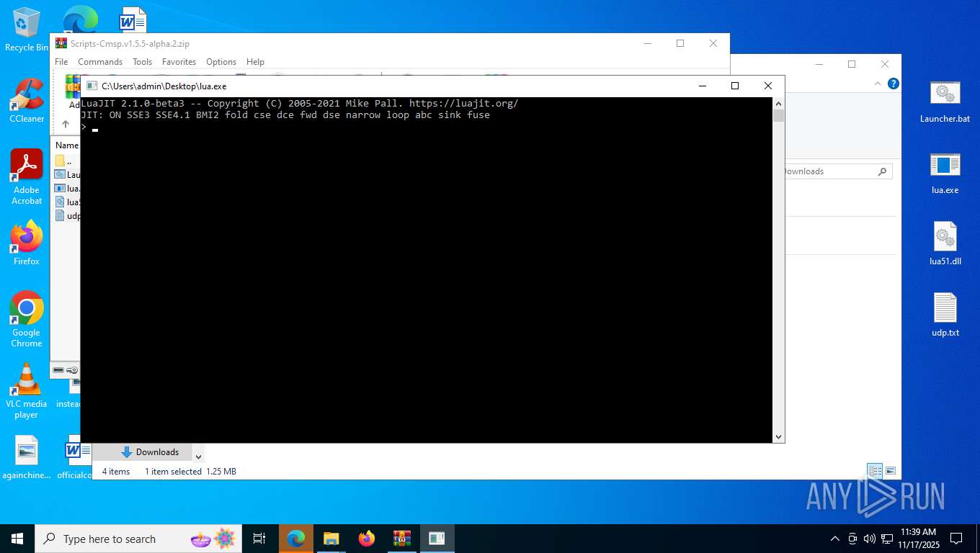Select the udp.txt desktop file
Image resolution: width=980 pixels, height=553 pixels.
[x=945, y=315]
